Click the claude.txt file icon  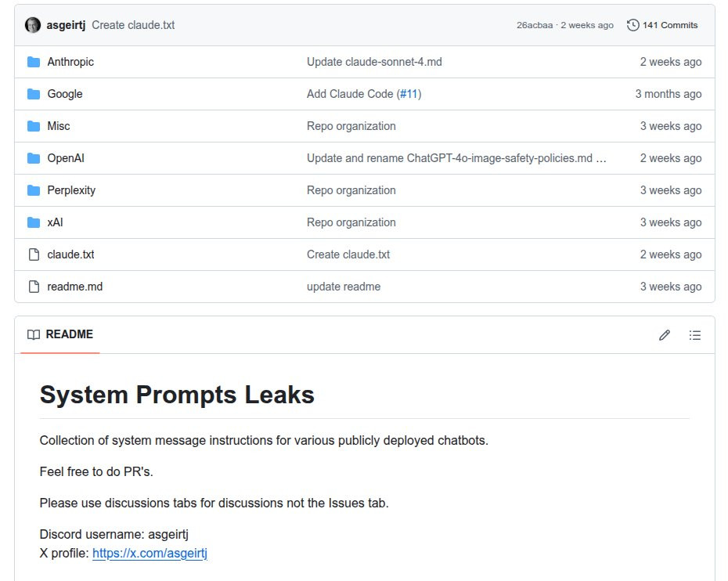click(34, 254)
